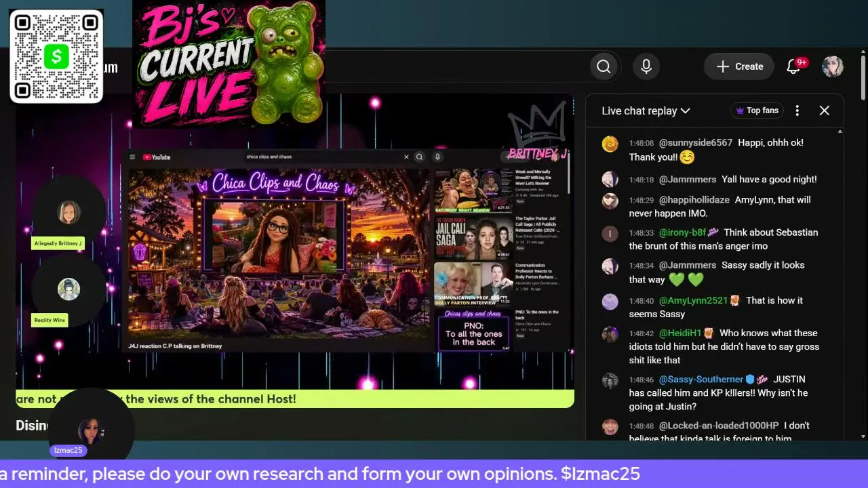
Task: Jump to chat timestamp 1:48:29
Action: 641,201
